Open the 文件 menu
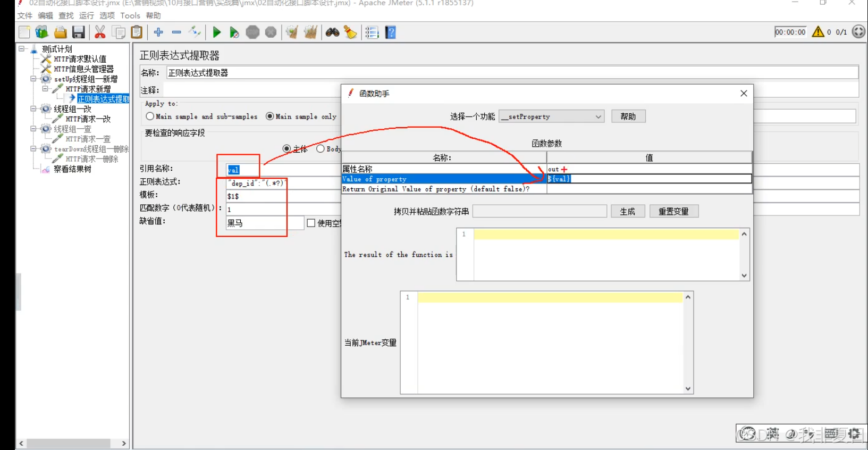This screenshot has height=450, width=868. pyautogui.click(x=25, y=15)
